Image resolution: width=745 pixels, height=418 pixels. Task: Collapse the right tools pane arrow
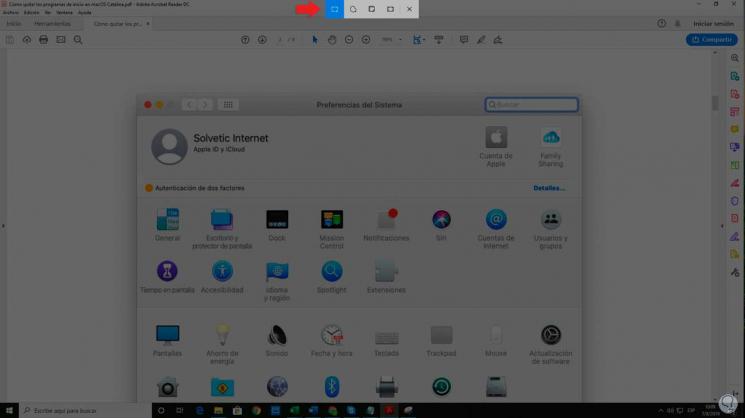pos(722,226)
